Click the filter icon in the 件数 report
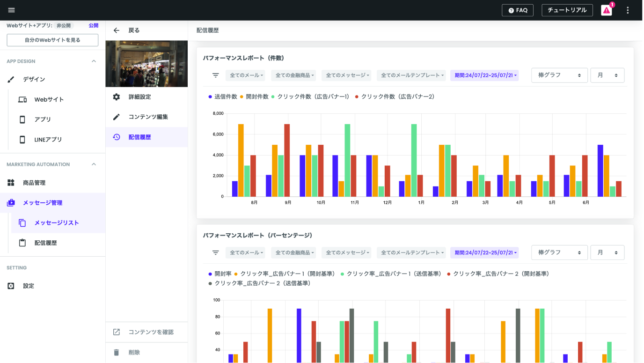 pyautogui.click(x=216, y=75)
